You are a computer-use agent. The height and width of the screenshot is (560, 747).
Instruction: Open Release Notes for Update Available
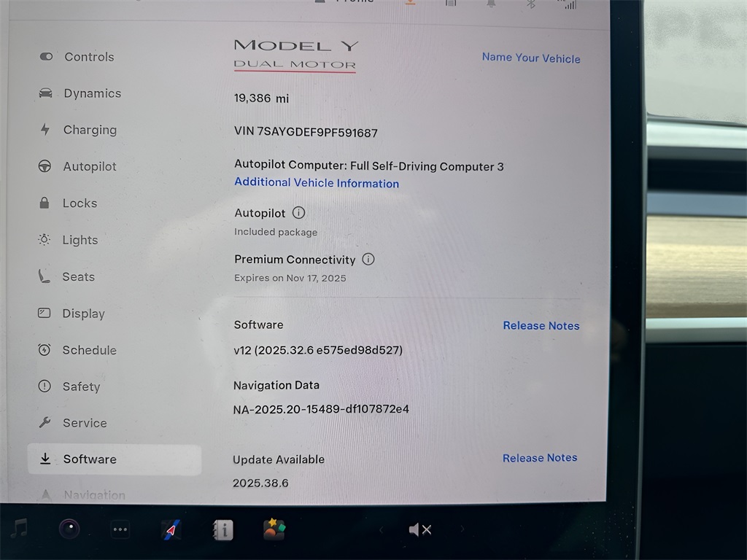pos(540,458)
